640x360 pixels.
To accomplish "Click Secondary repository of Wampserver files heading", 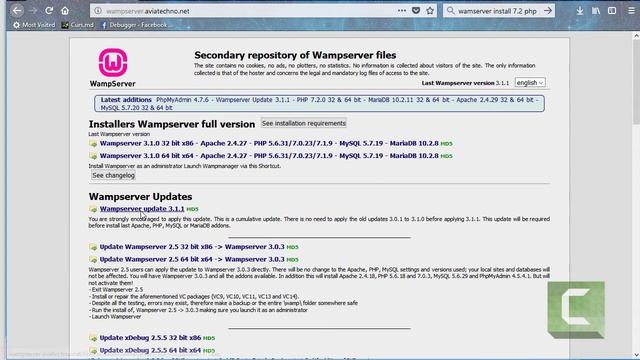I will (295, 55).
